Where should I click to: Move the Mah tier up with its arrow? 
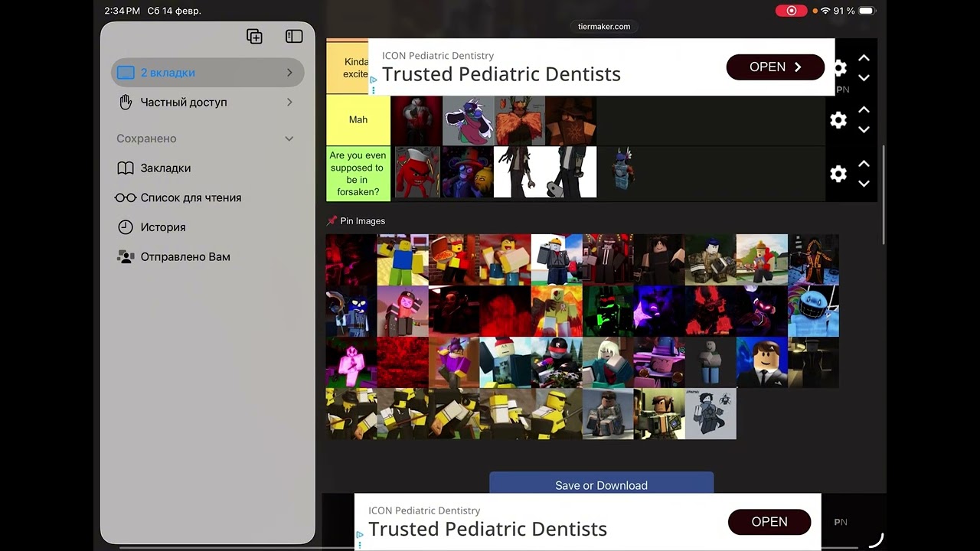coord(864,110)
